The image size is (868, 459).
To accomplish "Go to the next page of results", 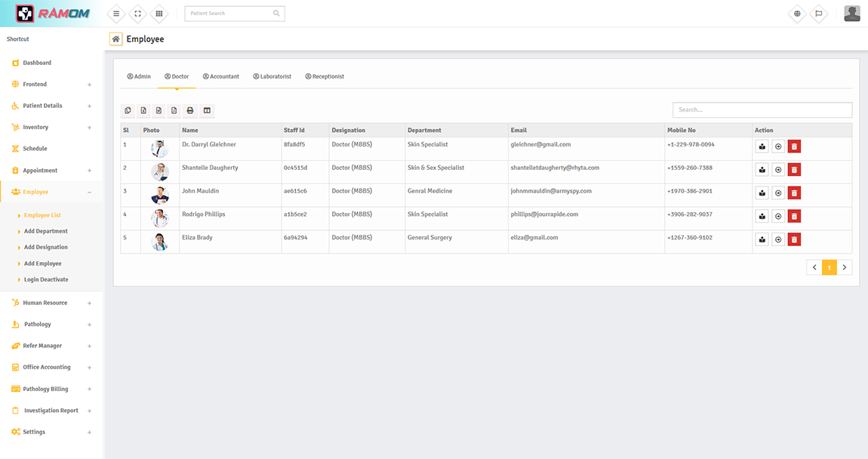I will (x=845, y=267).
